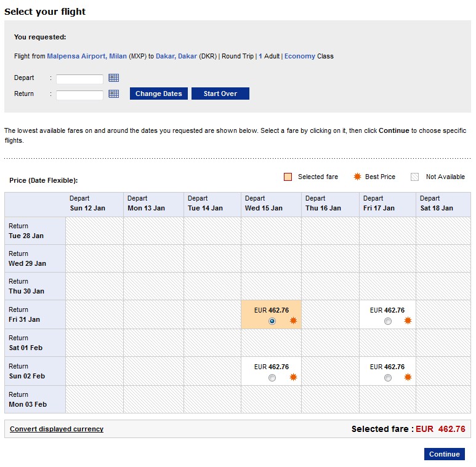
Task: Select fare departing Wed 15 Jan returning Sun 02 Feb
Action: (x=272, y=378)
